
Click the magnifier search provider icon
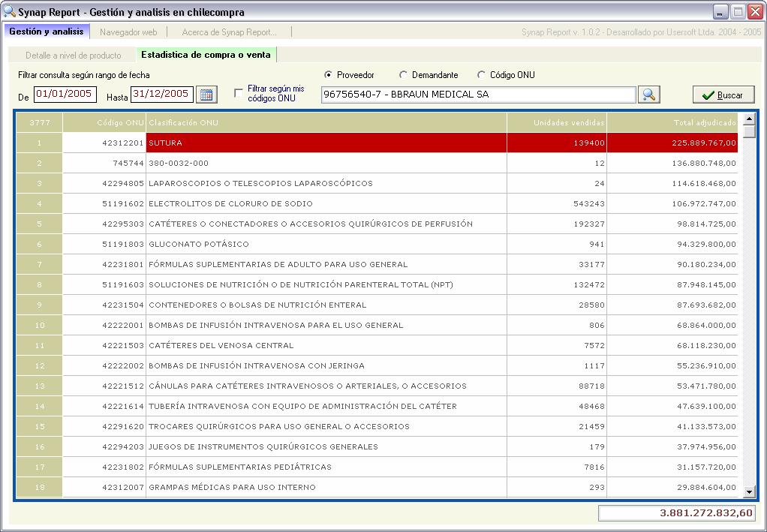[x=648, y=95]
